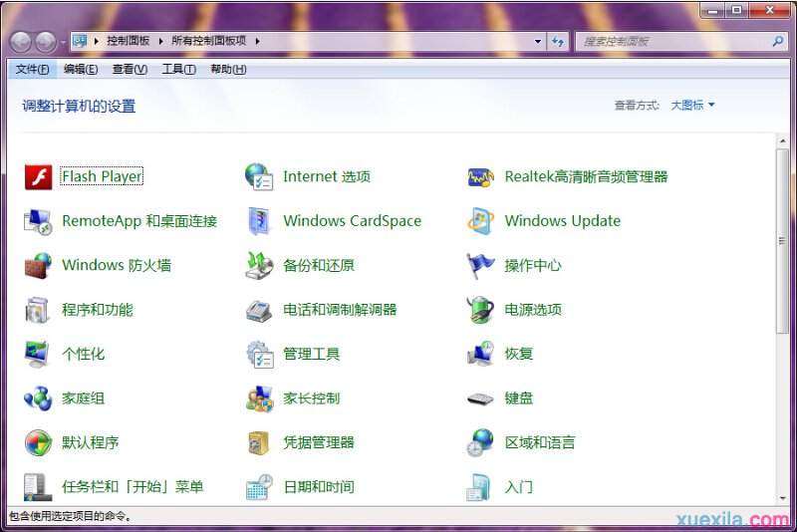Viewport: 797px width, 532px height.
Task: Click the 键盘 keyboard icon
Action: tap(480, 399)
